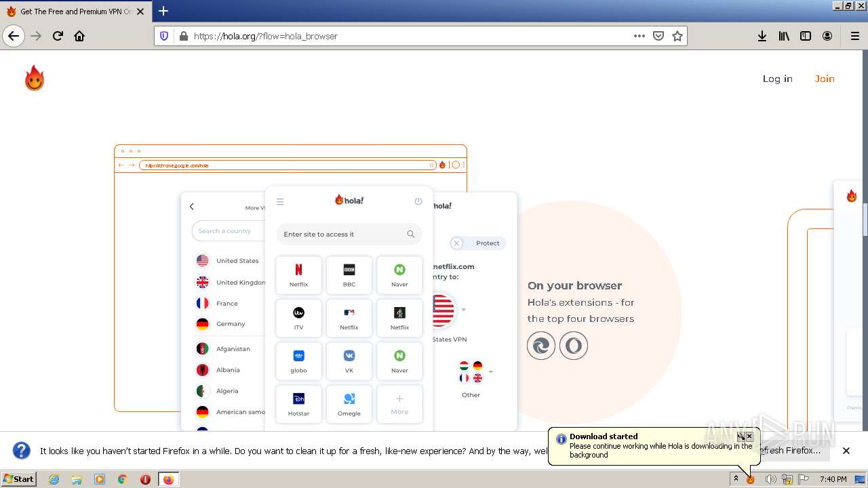Click the More plus tile in popup

tap(399, 404)
